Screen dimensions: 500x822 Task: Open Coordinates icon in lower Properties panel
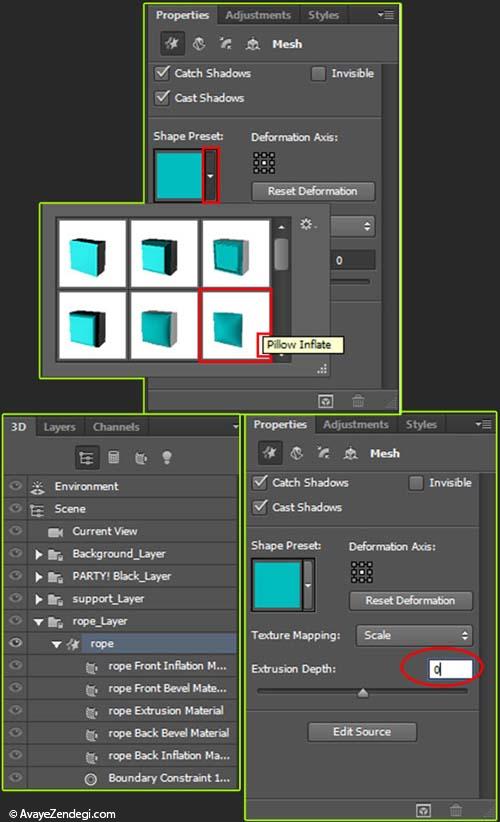(351, 453)
